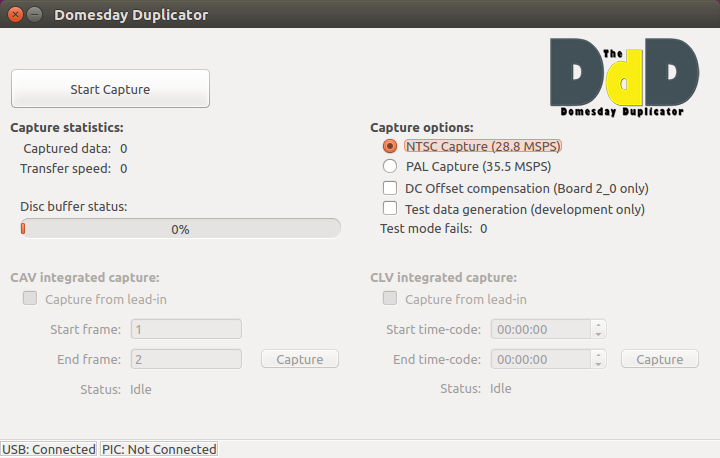
Task: Click the PIC: Not Connected status label
Action: tap(159, 449)
